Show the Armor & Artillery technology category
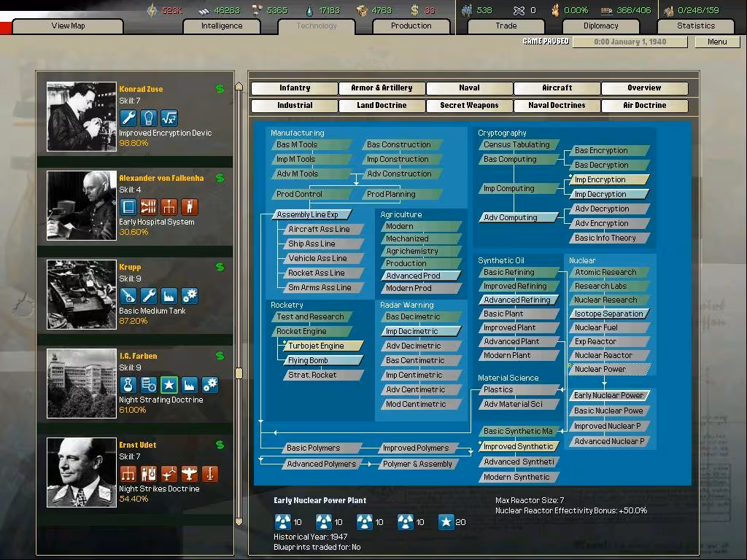747x560 pixels. pos(382,88)
